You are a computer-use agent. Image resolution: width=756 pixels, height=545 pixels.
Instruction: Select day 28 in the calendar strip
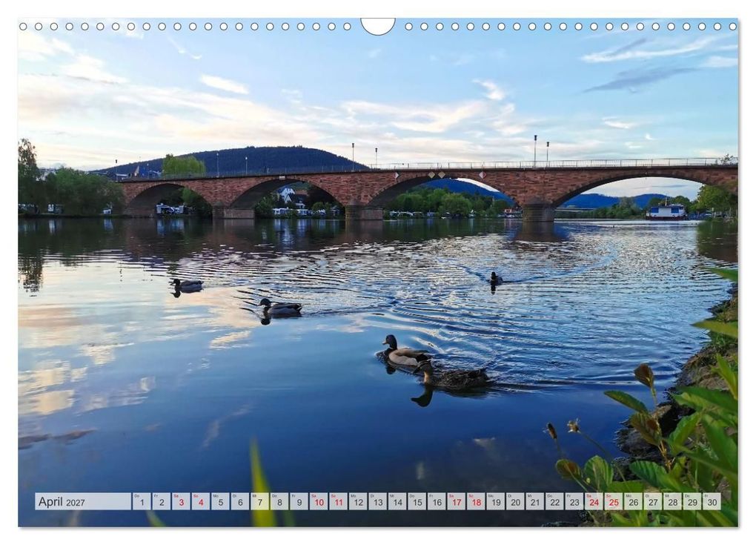pyautogui.click(x=673, y=501)
